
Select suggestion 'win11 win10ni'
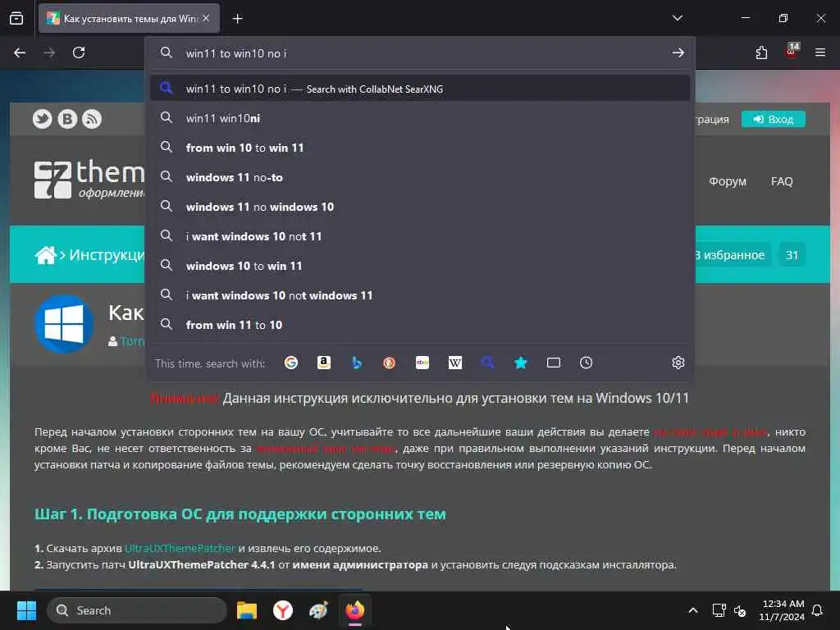tap(420, 118)
